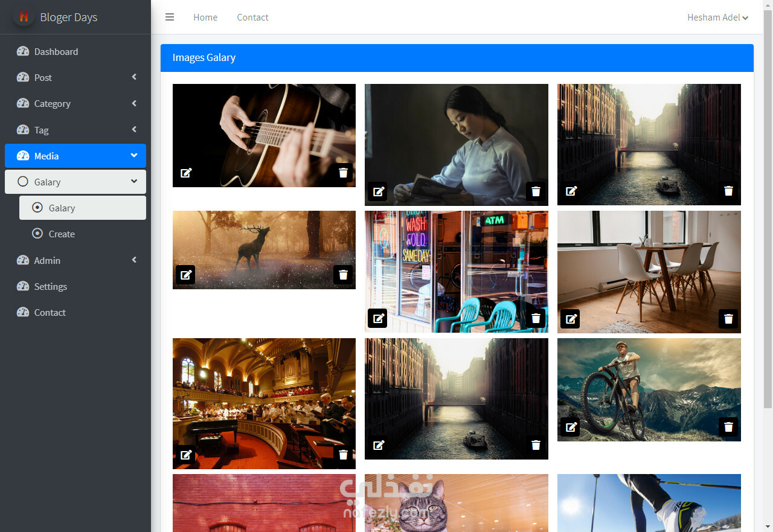Delete the woman reading image

click(x=536, y=191)
